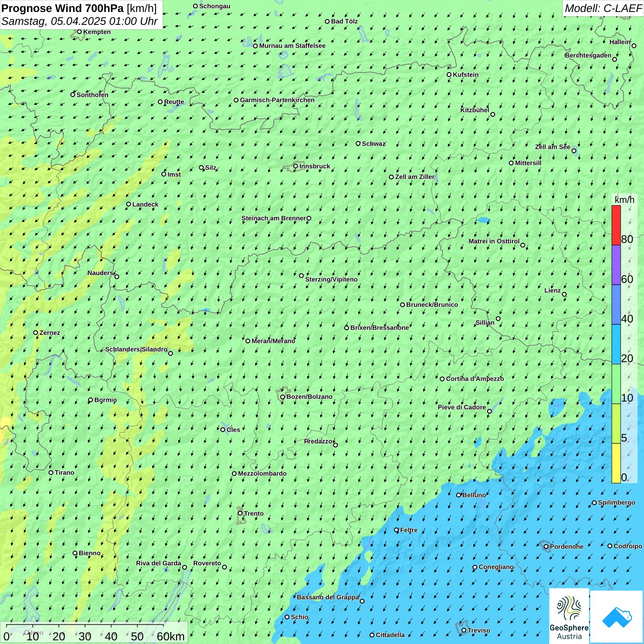Click the '60km' scale bar label
This screenshot has height=644, width=644.
tap(171, 636)
